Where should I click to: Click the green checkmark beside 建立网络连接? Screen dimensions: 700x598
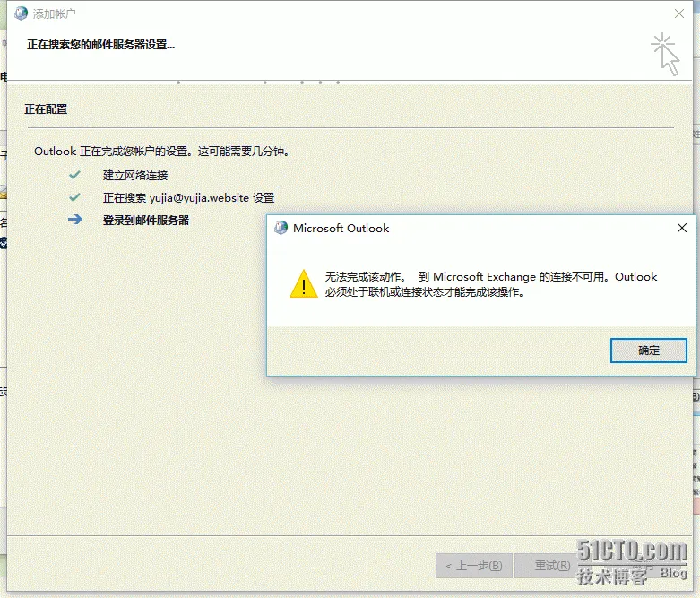click(75, 175)
